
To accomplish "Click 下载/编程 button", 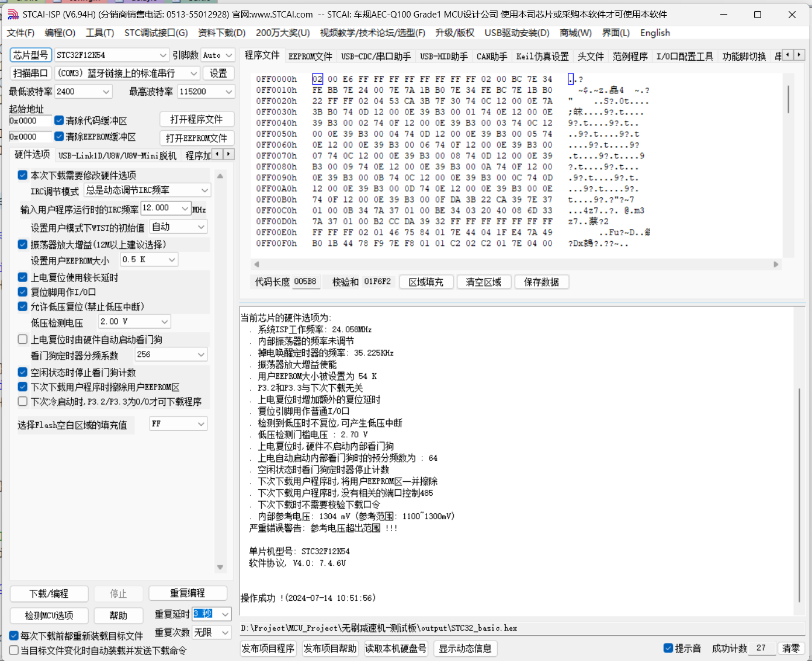I will click(49, 593).
